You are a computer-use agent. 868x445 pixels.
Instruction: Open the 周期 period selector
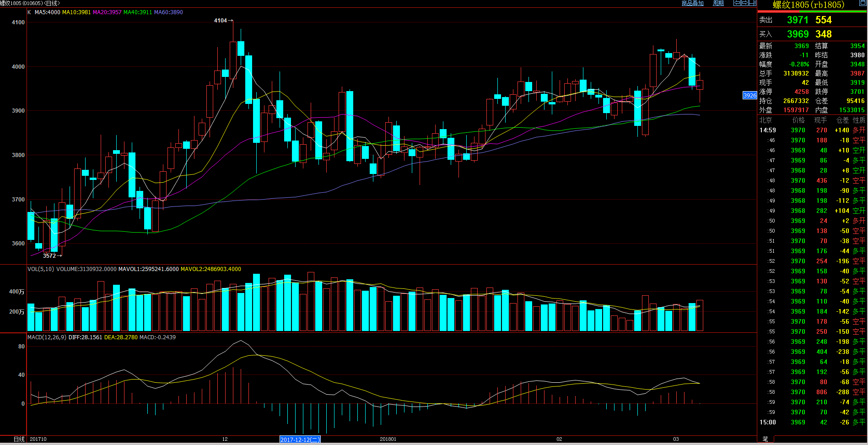click(718, 3)
